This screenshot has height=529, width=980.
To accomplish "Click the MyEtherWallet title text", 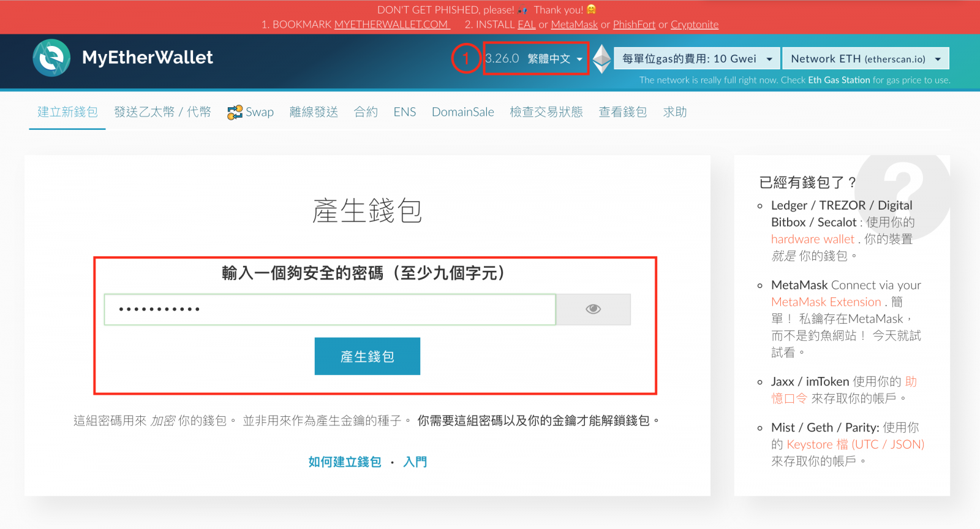I will pos(148,58).
